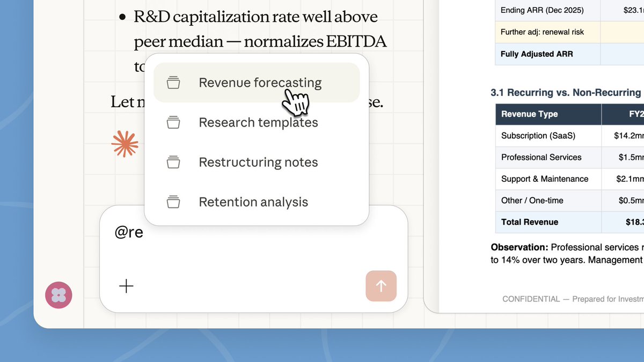Select Revenue forecasting from the mention menu

[x=260, y=82]
